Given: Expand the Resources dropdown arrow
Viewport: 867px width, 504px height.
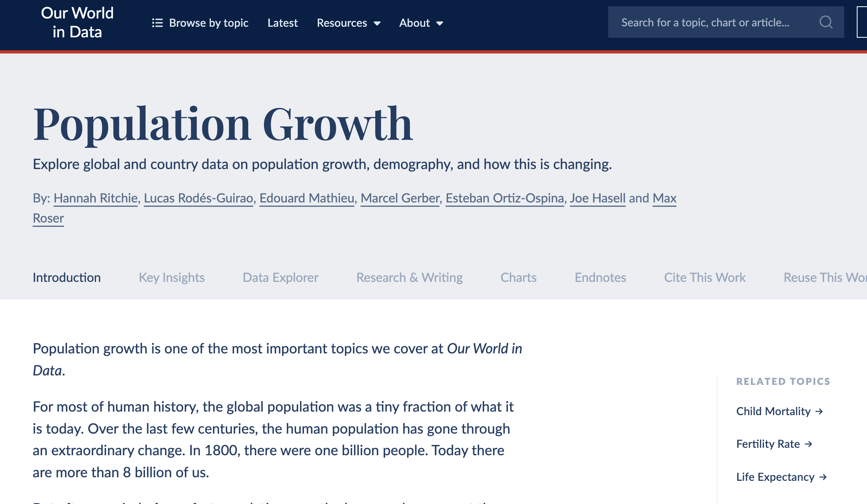Looking at the screenshot, I should [x=377, y=24].
